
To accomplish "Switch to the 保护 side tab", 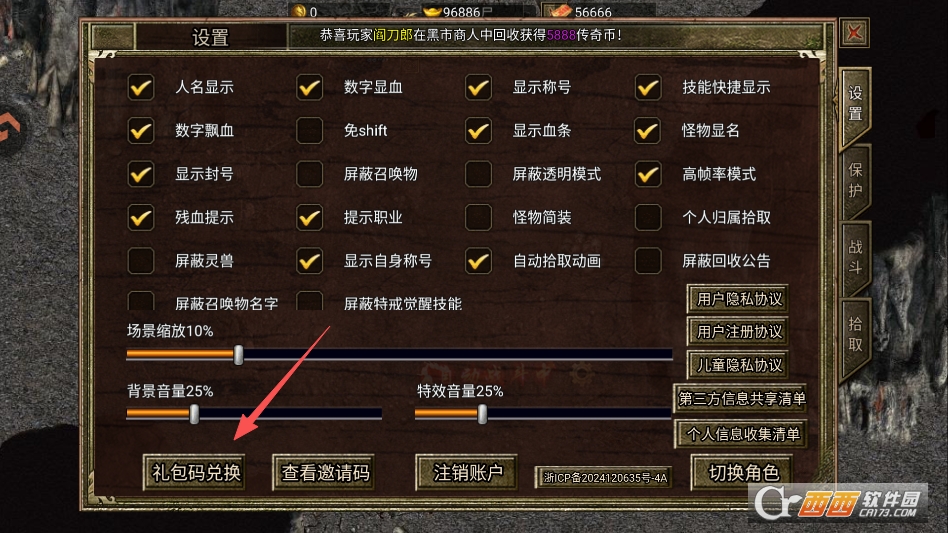I will pyautogui.click(x=855, y=180).
